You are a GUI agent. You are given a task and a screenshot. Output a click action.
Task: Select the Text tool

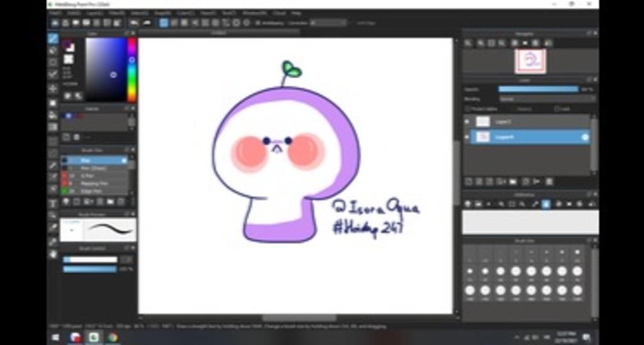[53, 204]
